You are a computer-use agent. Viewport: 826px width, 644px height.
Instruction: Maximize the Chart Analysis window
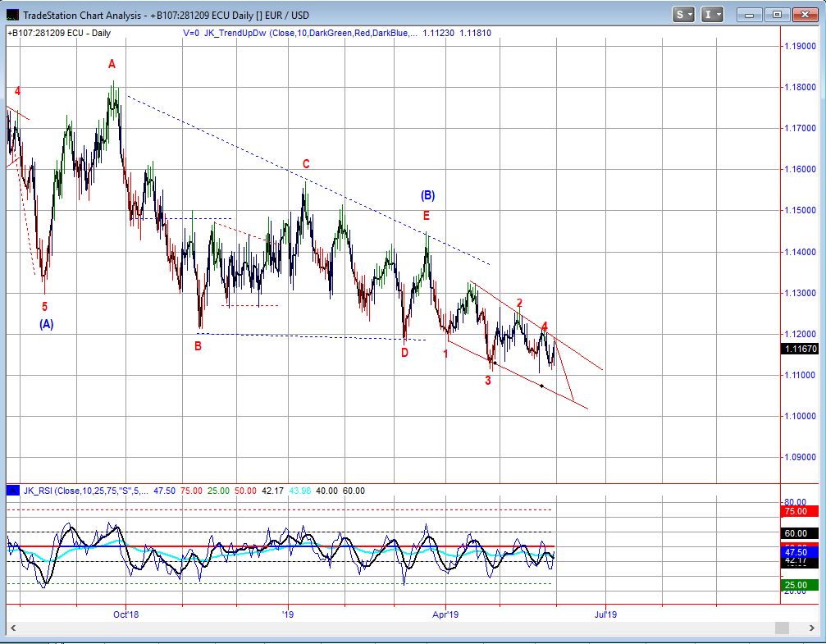tap(777, 15)
